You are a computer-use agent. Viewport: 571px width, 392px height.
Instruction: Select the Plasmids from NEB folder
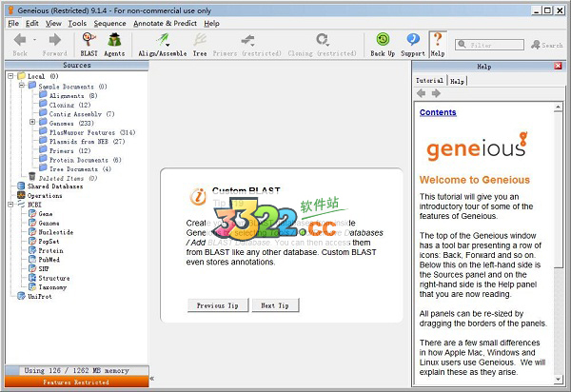82,142
